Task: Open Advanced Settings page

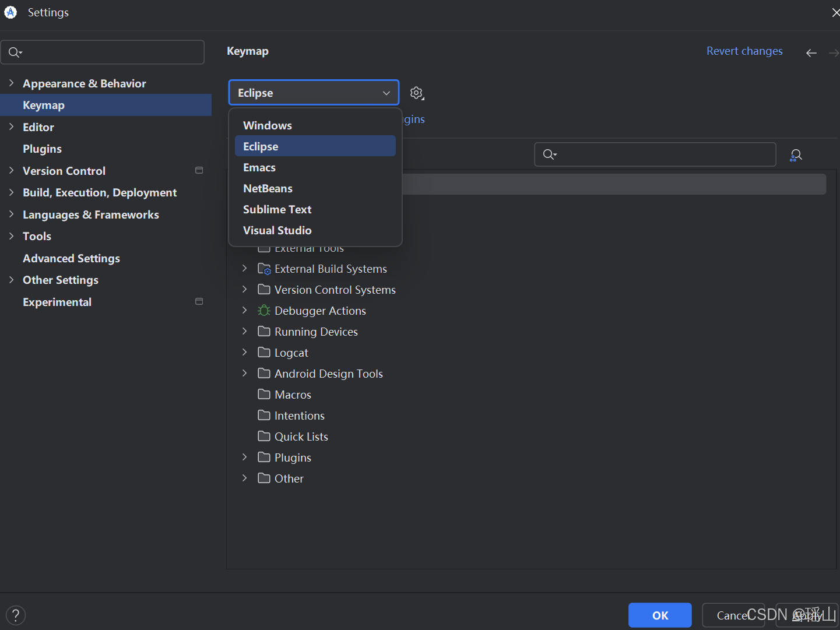Action: tap(106, 258)
